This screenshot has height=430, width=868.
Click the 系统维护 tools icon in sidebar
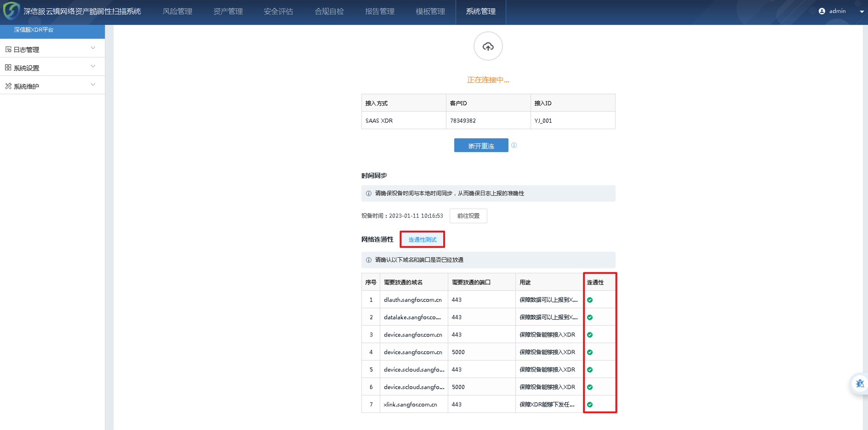coord(8,86)
